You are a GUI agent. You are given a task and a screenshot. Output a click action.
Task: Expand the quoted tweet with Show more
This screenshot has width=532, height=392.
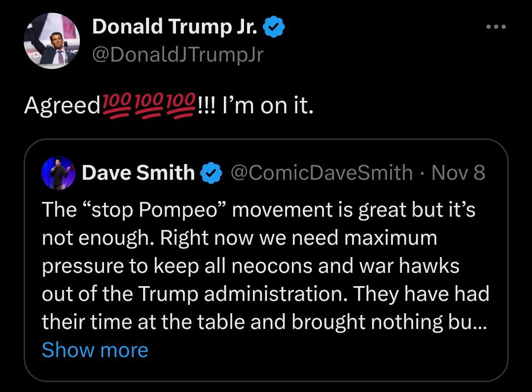tap(95, 350)
